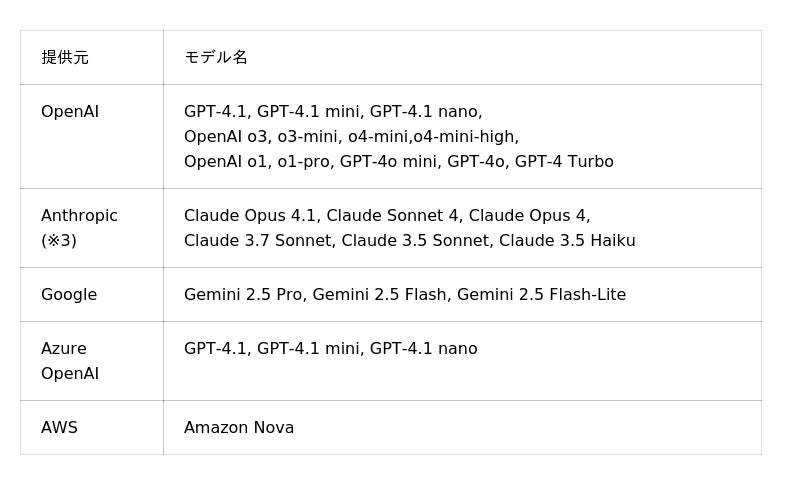800x485 pixels.
Task: Select the OpenAI provider cell
Action: (x=70, y=112)
